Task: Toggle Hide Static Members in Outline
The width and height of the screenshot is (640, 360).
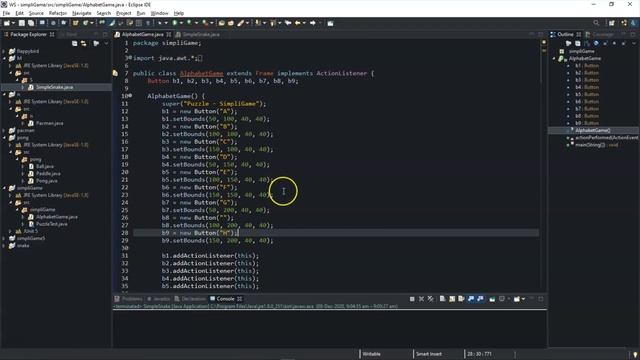Action: 605,43
